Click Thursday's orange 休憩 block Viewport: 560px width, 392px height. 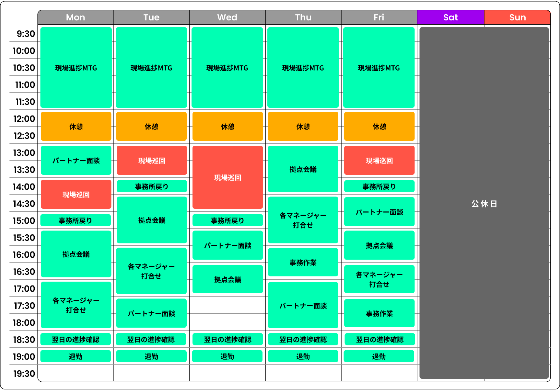(303, 126)
